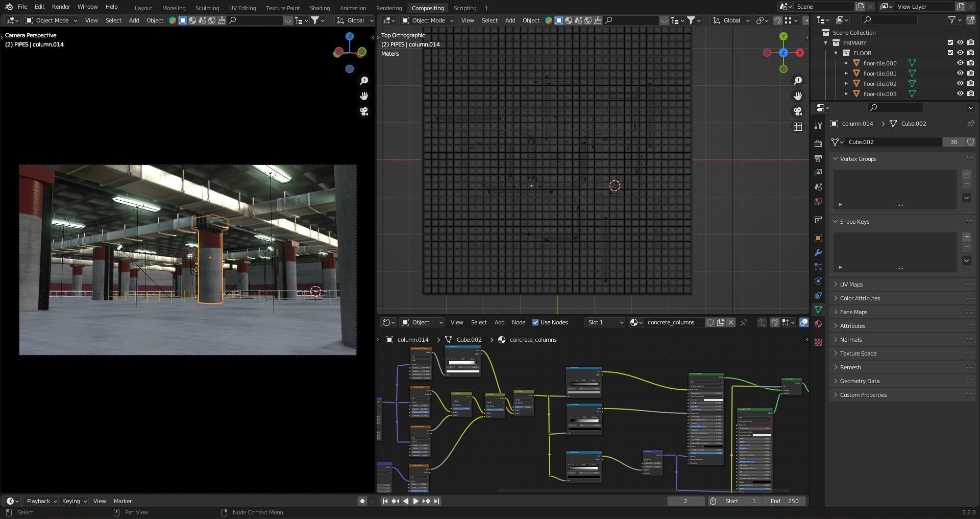Click zoom magnifier icon in camera viewport

tap(364, 81)
